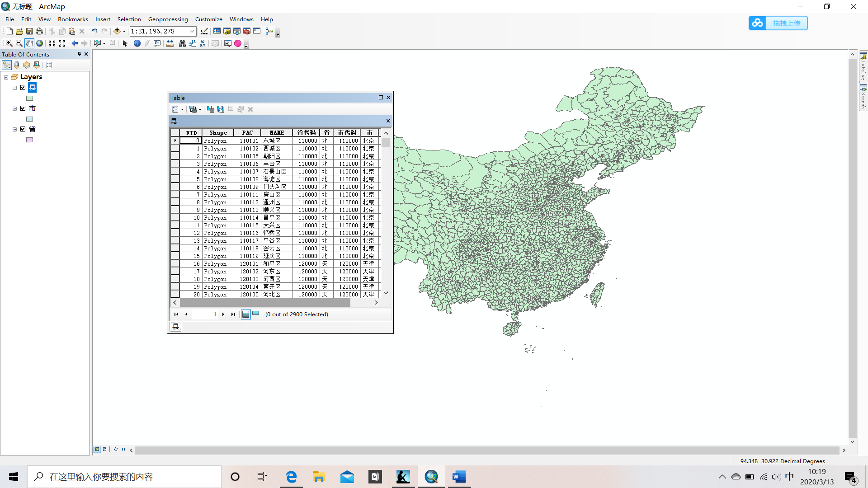Open the Go To XY tool
868x488 pixels.
click(x=203, y=43)
